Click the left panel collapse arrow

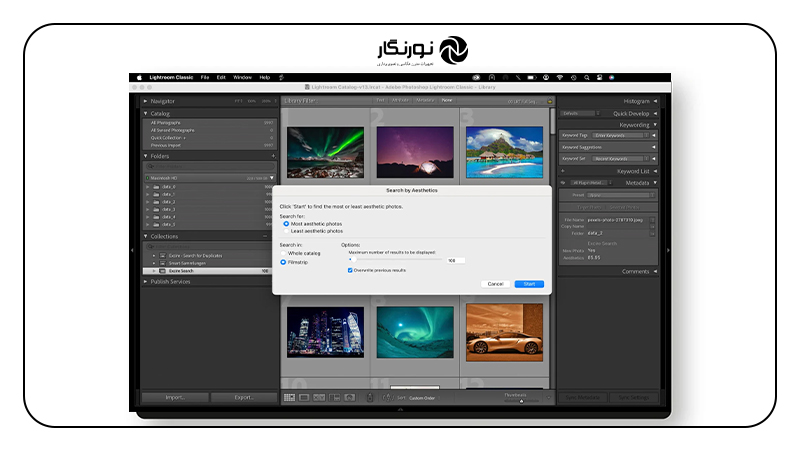tap(132, 251)
